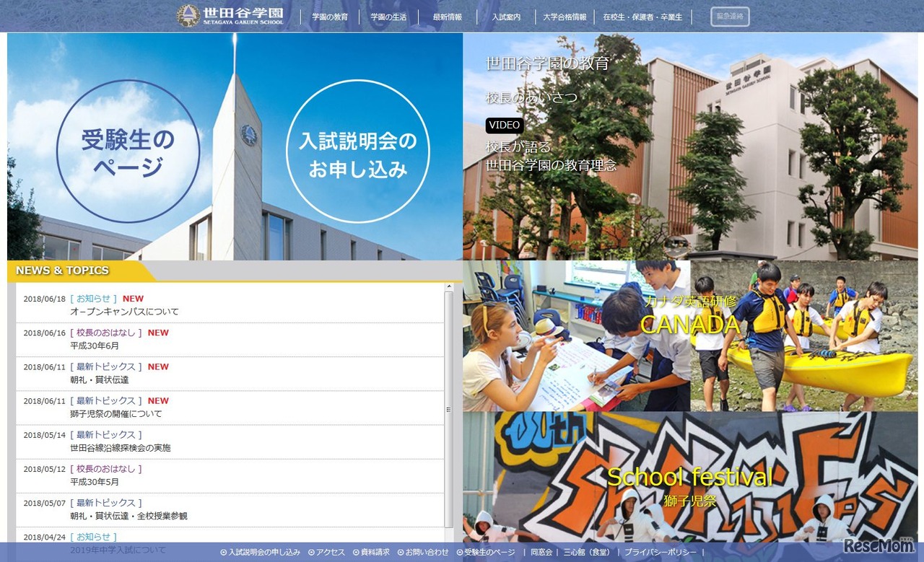Select 入試案内 in the top navigation

(506, 17)
